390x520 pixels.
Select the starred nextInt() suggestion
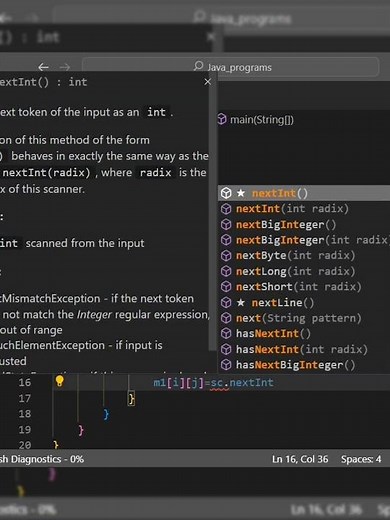click(304, 193)
